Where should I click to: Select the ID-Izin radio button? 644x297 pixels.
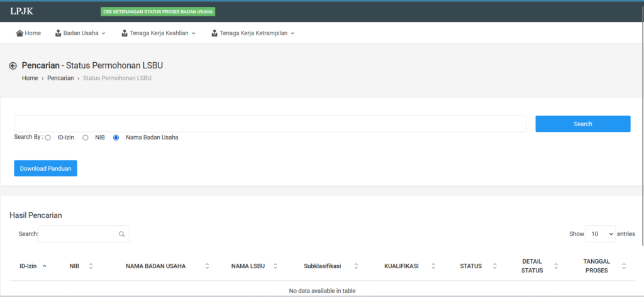[x=48, y=138]
